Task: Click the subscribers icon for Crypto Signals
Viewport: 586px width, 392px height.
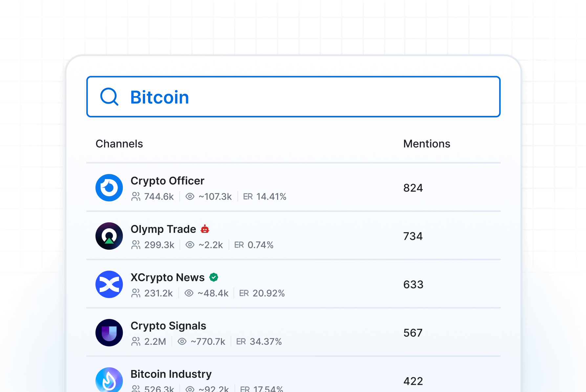Action: [x=136, y=341]
